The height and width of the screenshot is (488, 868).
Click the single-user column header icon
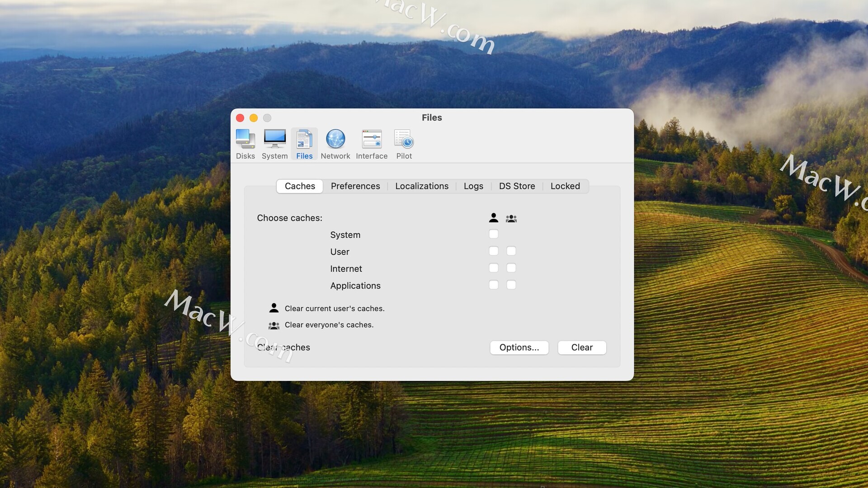(x=493, y=218)
